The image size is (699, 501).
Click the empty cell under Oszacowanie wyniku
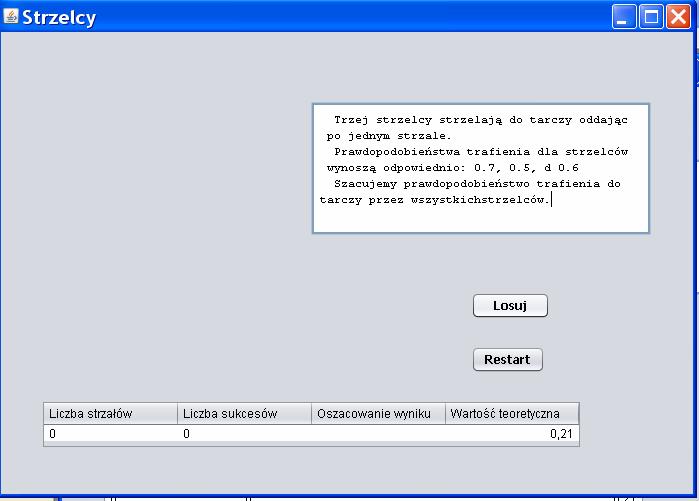378,434
